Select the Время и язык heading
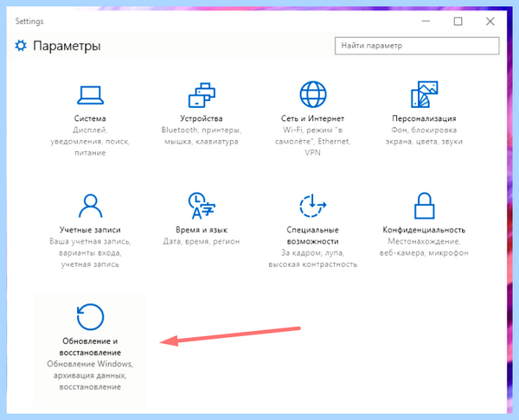The height and width of the screenshot is (420, 519). coord(202,230)
